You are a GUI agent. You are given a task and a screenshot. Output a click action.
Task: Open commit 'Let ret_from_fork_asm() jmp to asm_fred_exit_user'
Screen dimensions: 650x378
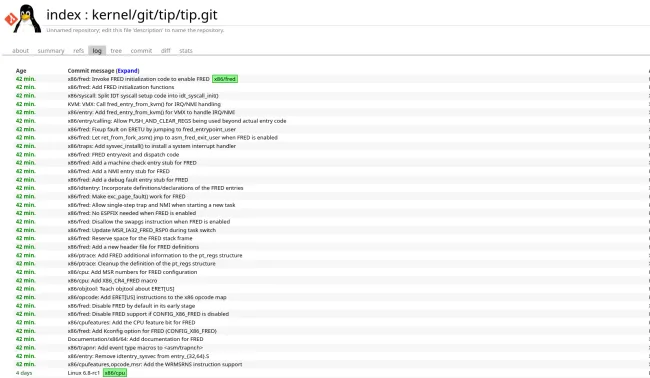[x=172, y=138]
